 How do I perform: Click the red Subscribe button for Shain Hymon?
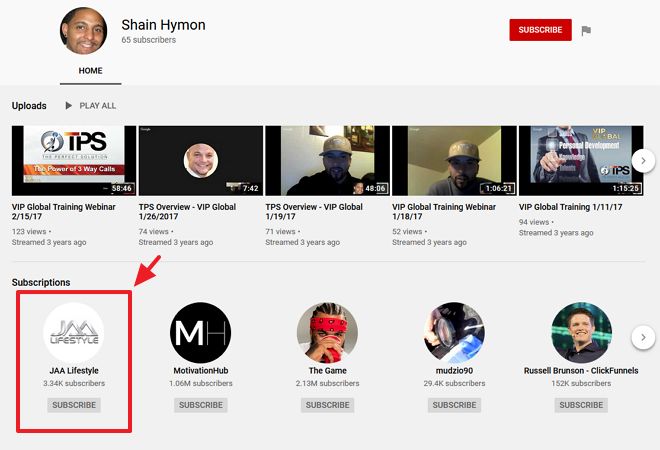[540, 30]
